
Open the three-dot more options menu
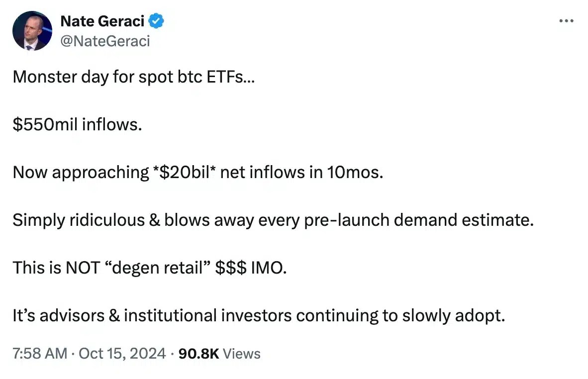point(567,21)
